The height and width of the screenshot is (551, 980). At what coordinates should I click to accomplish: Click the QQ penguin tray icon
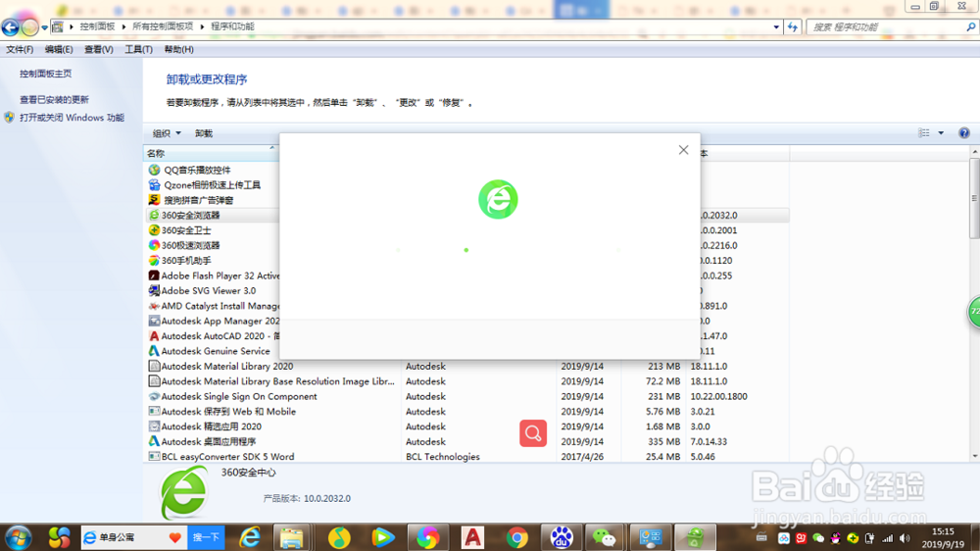(835, 538)
